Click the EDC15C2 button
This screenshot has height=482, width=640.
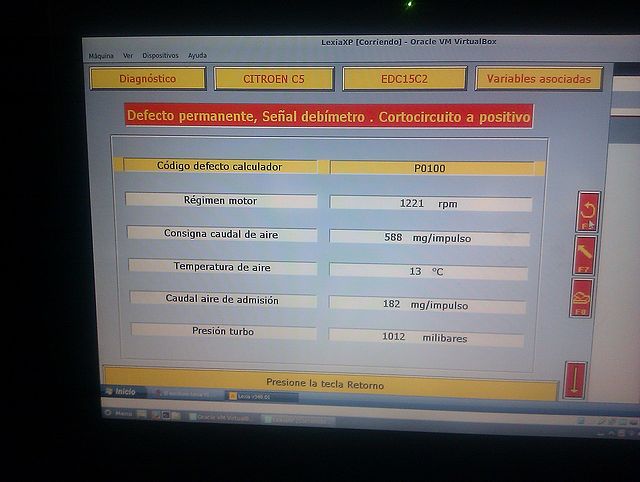[404, 78]
